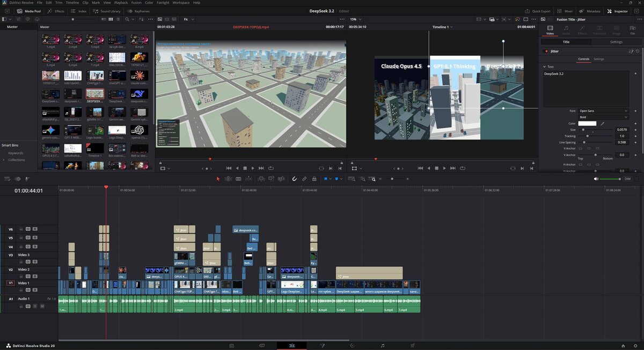
Task: Solo the Audio 1 track
Action: 35,307
